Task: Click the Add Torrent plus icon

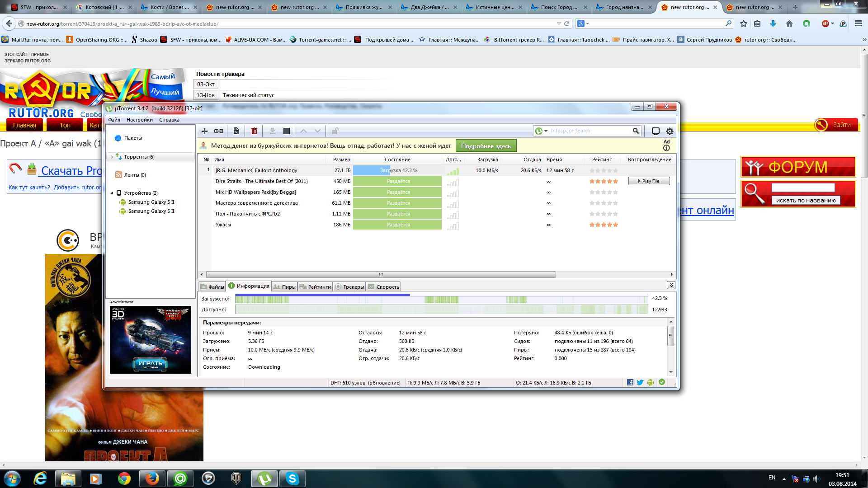Action: (204, 131)
